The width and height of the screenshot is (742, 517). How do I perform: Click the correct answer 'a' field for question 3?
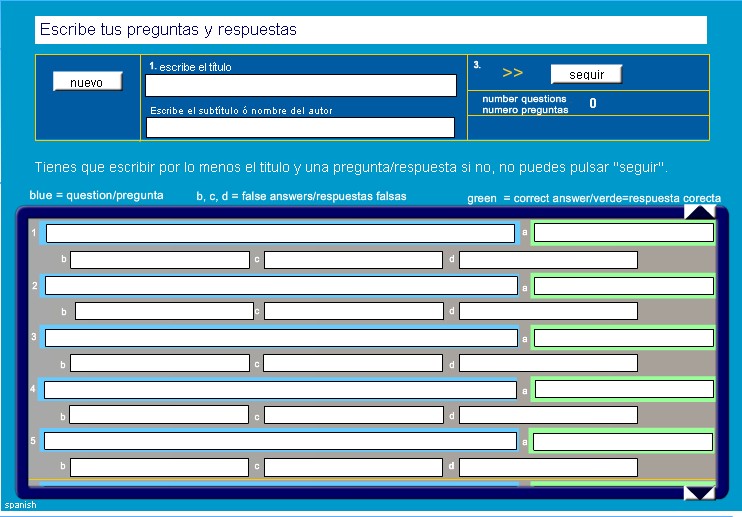point(624,338)
